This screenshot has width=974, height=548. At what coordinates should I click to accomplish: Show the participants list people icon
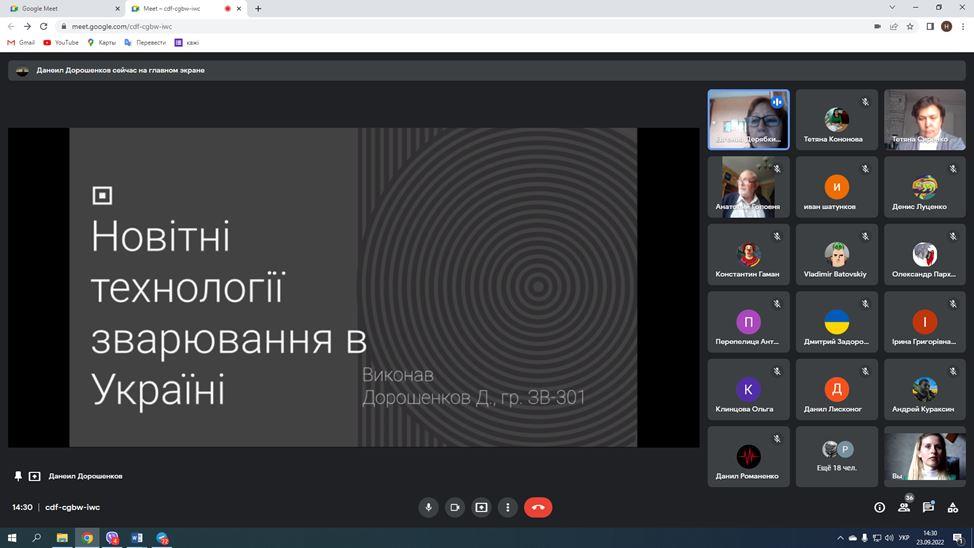[x=904, y=508]
